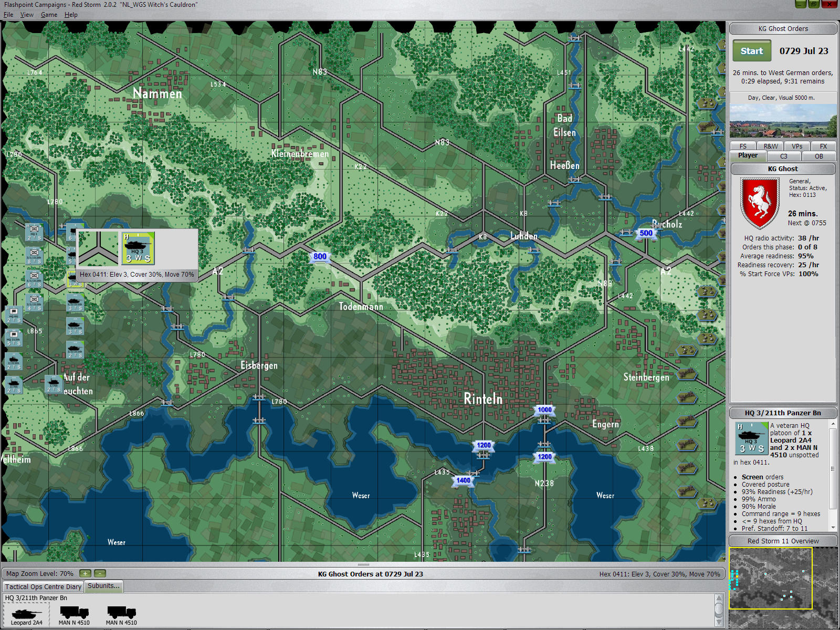This screenshot has width=840, height=630.
Task: Click 'KG Ghost Orders at 0729 Jul 23' status
Action: pyautogui.click(x=370, y=574)
